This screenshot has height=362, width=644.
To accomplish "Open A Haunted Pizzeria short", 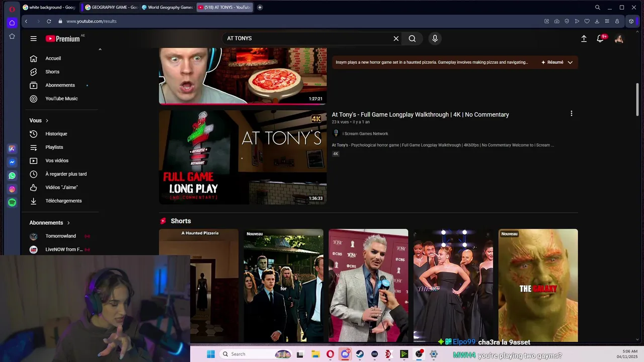I will tap(199, 286).
